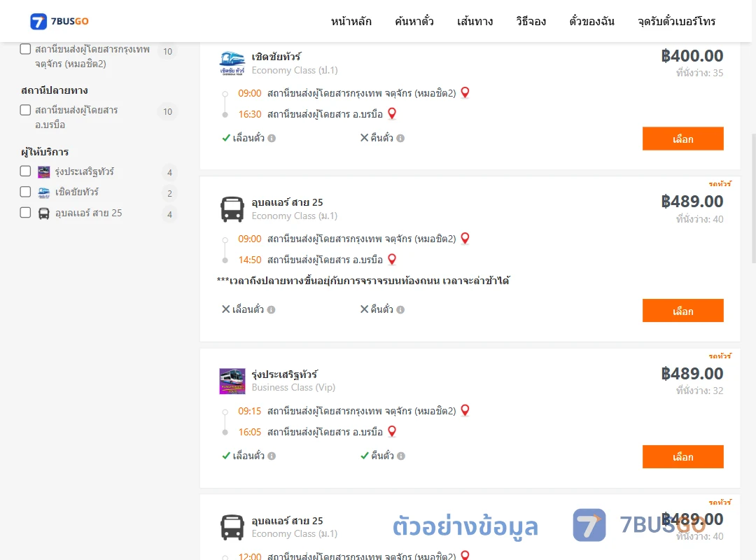This screenshot has width=756, height=560.
Task: Open map pin for 16:05 อ.บรบือ arrival
Action: 392,431
